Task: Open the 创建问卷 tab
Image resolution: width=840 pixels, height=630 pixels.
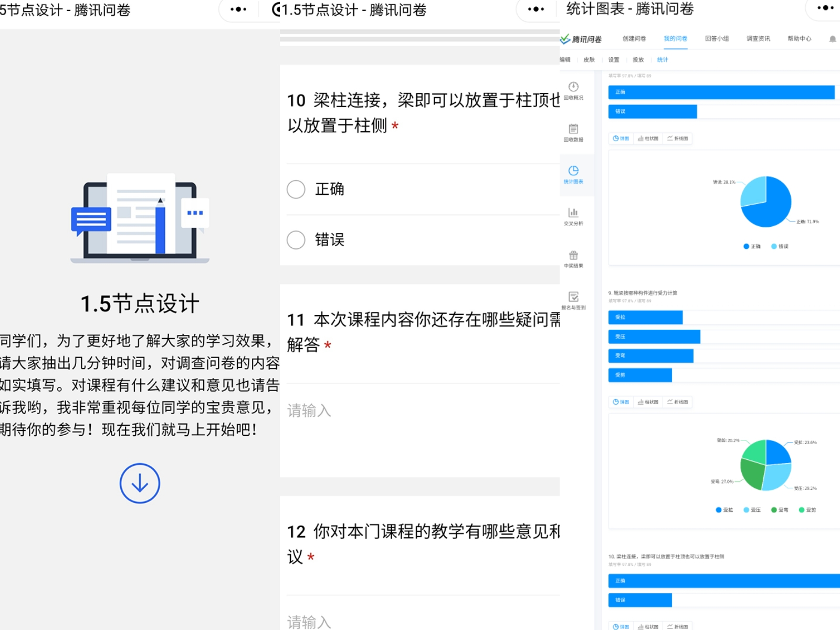Action: click(x=634, y=39)
